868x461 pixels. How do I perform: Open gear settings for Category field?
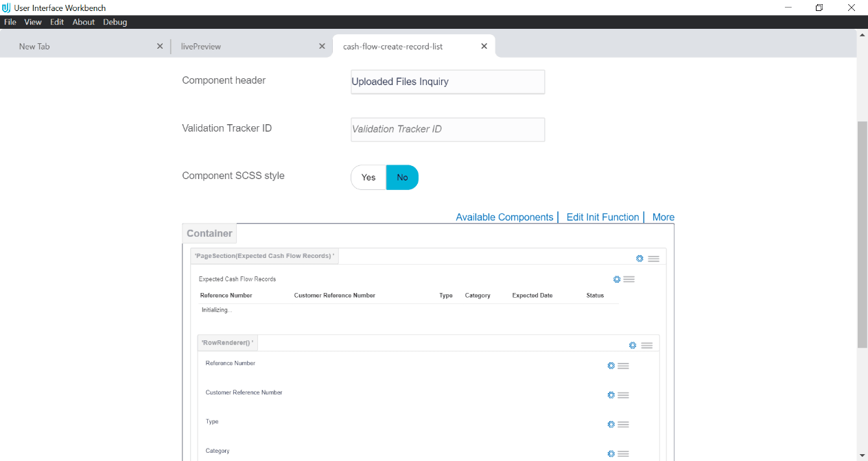(611, 453)
